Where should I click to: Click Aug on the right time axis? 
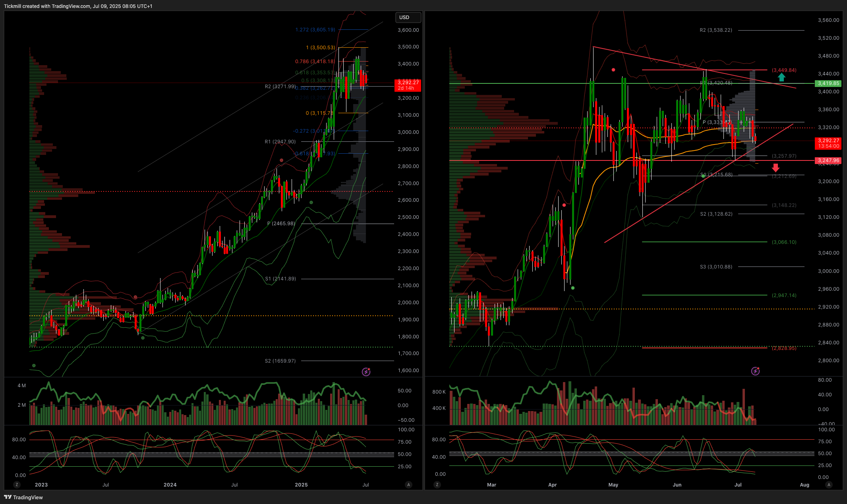point(804,485)
